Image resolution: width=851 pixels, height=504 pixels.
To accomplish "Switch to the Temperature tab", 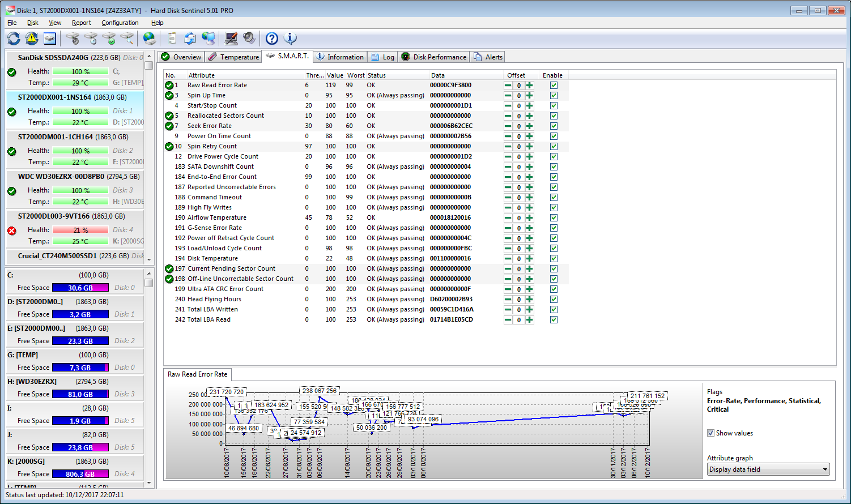I will (233, 57).
